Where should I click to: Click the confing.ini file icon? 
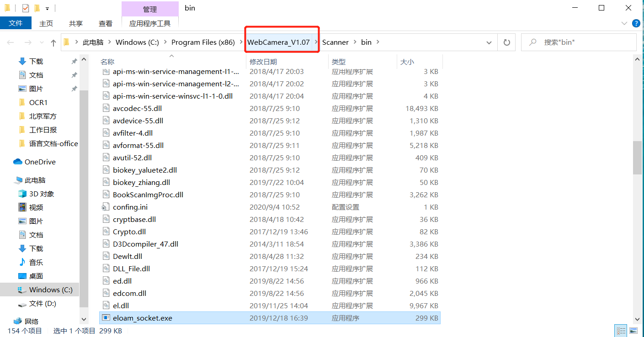tap(106, 207)
